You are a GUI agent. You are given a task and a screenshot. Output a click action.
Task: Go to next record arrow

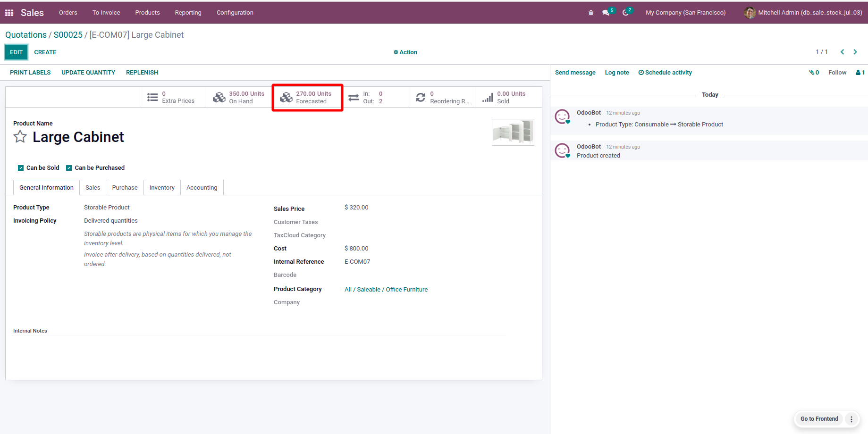pyautogui.click(x=855, y=52)
